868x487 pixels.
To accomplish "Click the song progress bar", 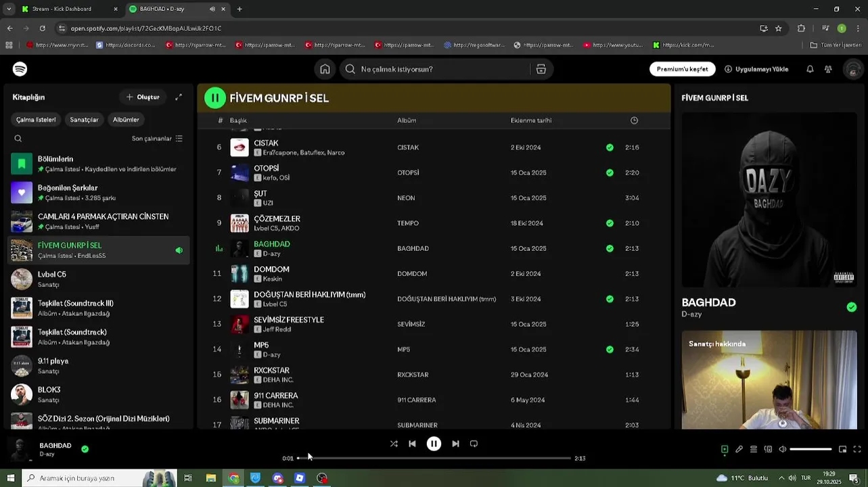I will point(434,458).
